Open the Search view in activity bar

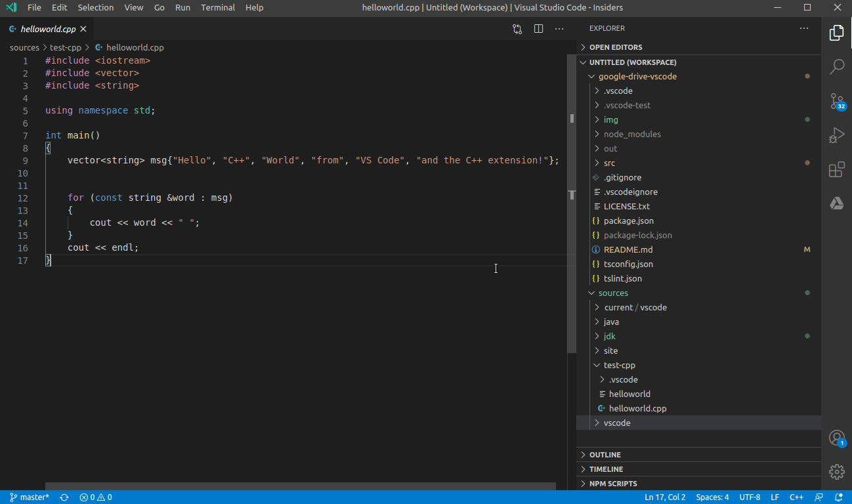(x=836, y=66)
